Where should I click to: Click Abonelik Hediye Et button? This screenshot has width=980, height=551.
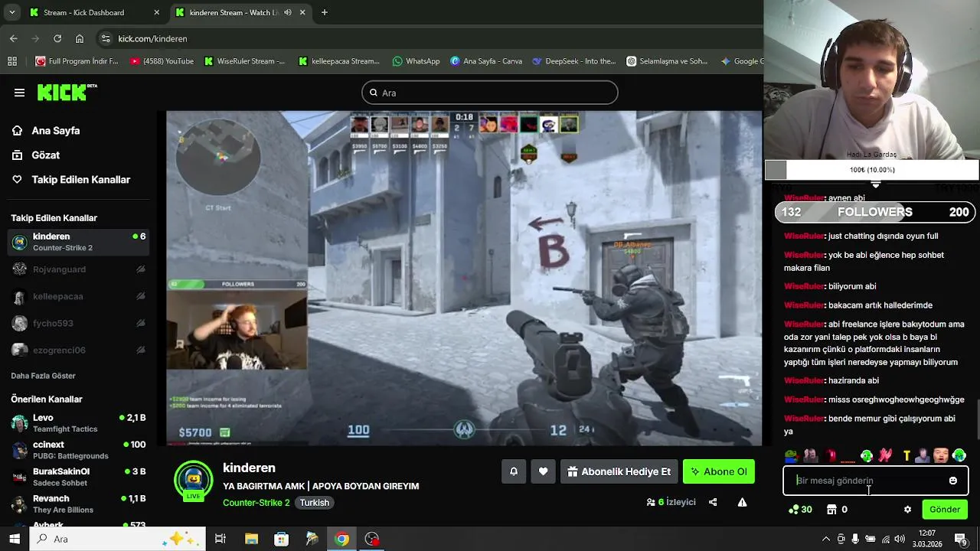pyautogui.click(x=619, y=471)
